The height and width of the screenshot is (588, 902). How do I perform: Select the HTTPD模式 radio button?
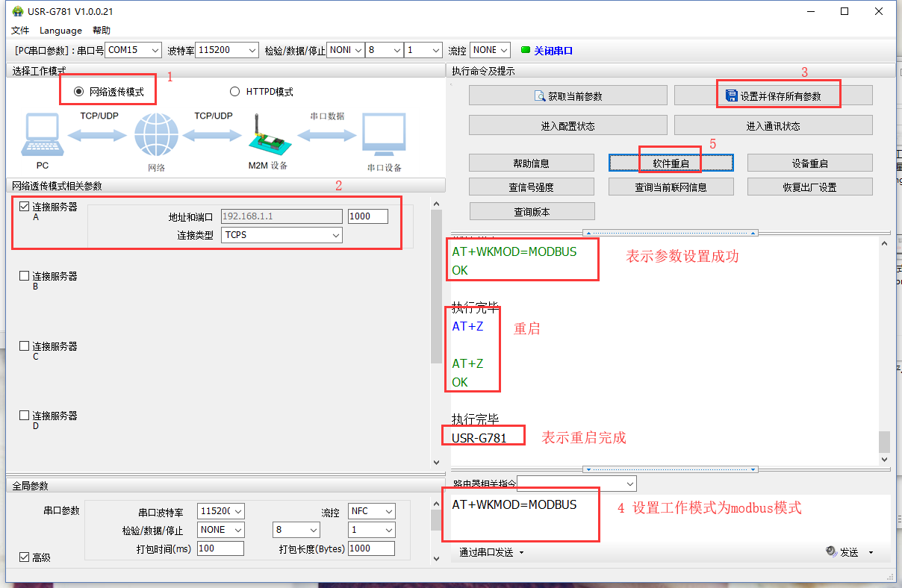234,91
